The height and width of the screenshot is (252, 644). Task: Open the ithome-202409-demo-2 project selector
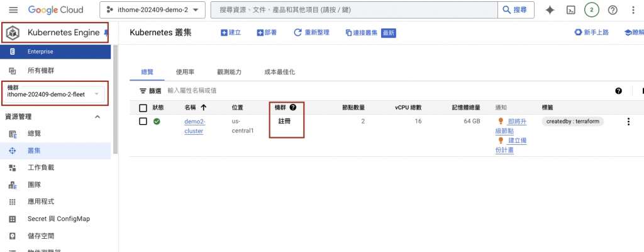152,10
